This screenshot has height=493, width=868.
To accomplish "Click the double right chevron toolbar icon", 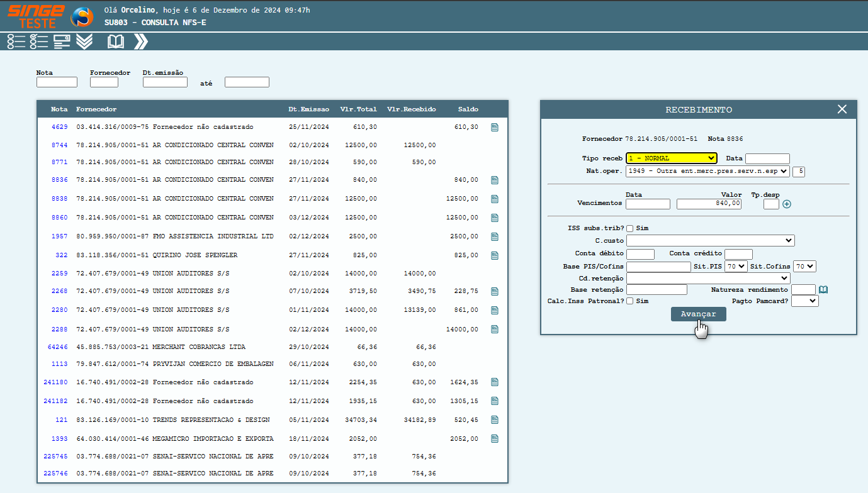I will coord(141,42).
